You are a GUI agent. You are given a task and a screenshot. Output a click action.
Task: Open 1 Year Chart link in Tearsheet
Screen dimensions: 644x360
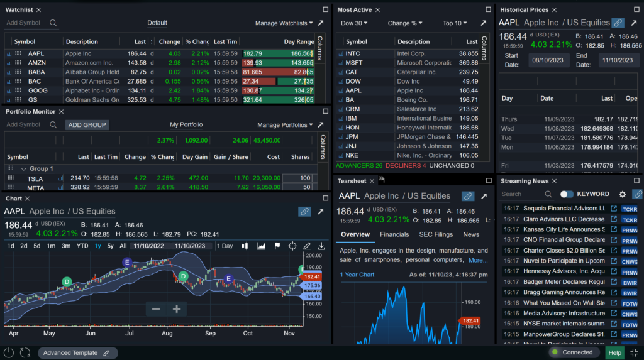pos(357,275)
